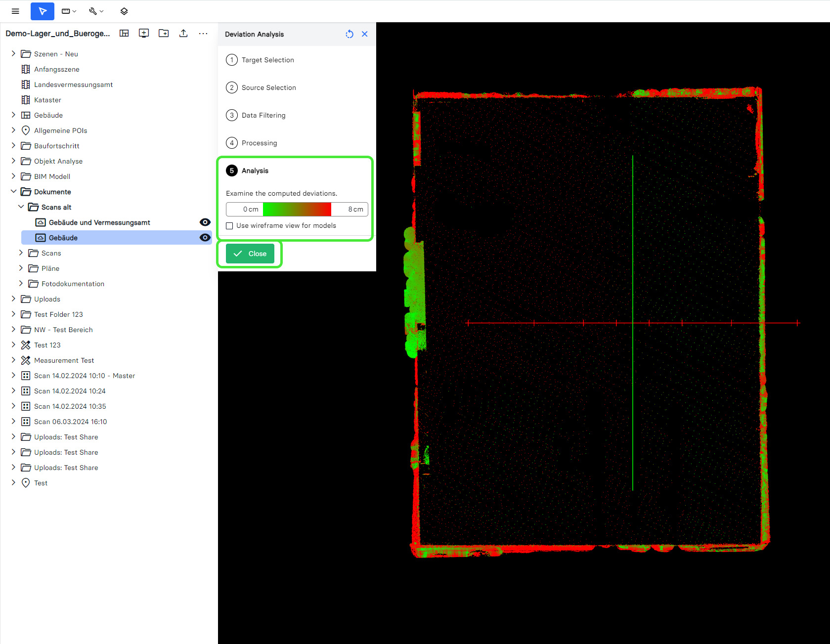Open the measurement ruler tool dropdown

tap(69, 11)
